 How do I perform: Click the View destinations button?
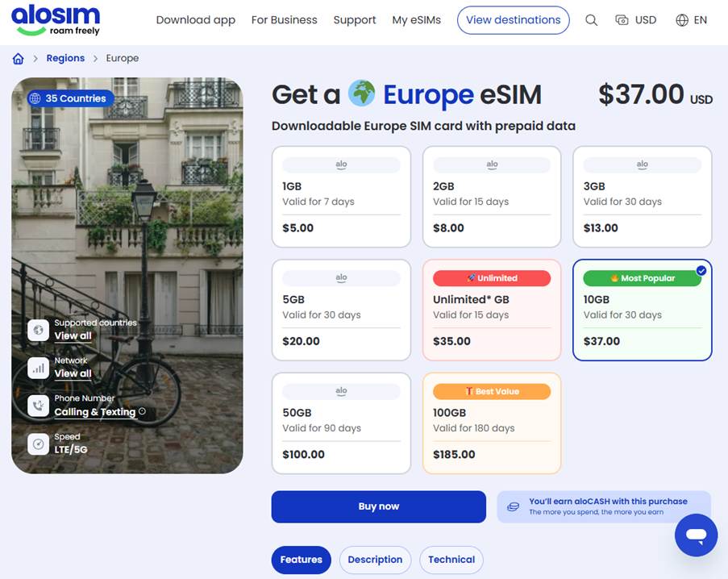pos(513,20)
